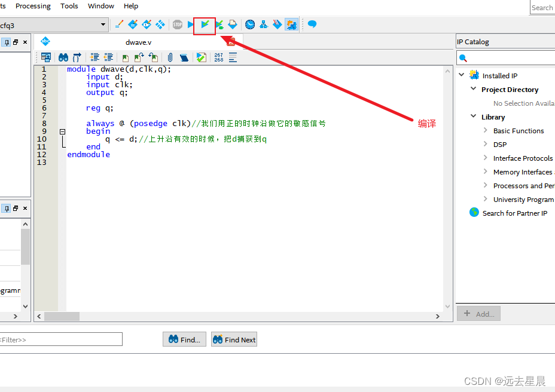Open the hierarchy netlist viewer icon
Viewport: 555px width, 392px height.
tap(264, 24)
